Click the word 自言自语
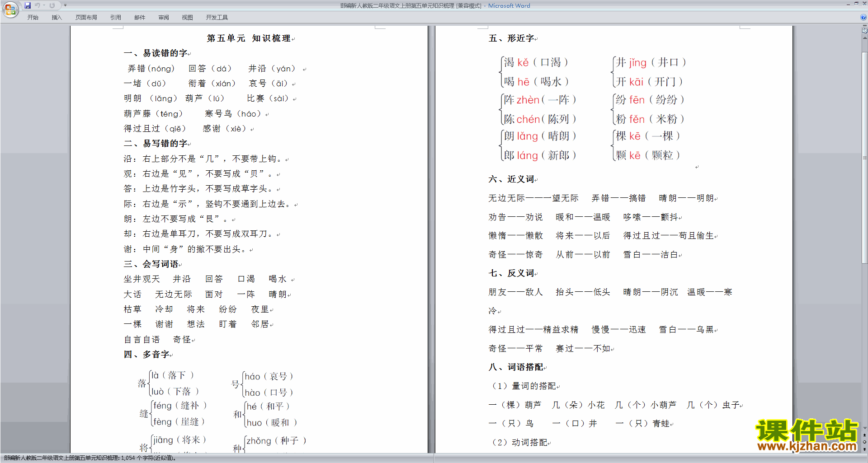 142,340
